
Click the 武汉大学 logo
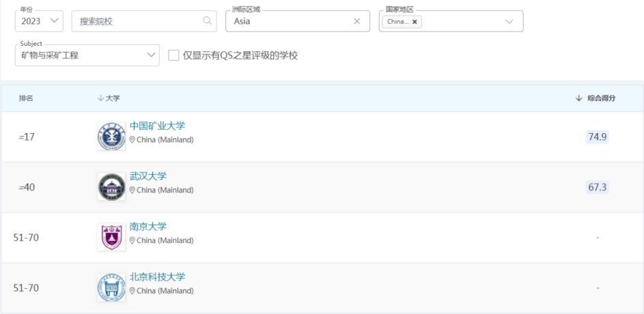pos(111,187)
